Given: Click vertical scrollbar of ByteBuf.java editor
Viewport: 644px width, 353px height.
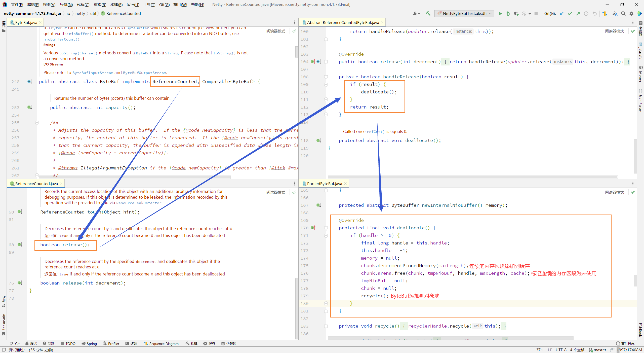Looking at the screenshot, I should pyautogui.click(x=297, y=52).
